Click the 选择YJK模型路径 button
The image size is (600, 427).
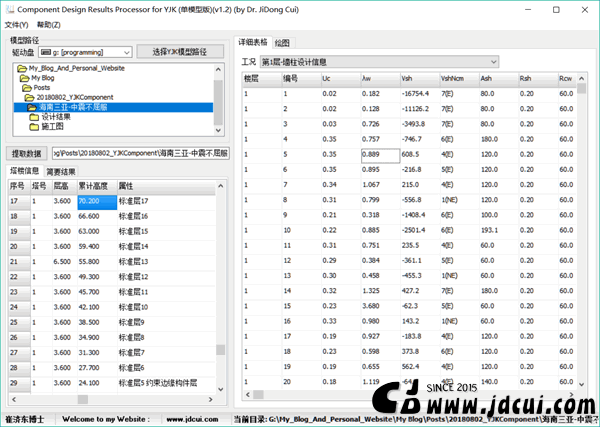[x=180, y=52]
